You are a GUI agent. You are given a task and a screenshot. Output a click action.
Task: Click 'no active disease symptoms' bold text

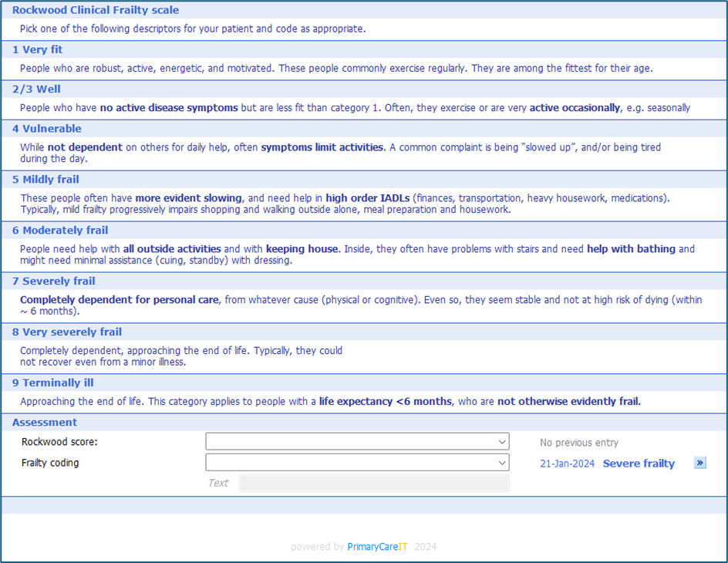169,108
